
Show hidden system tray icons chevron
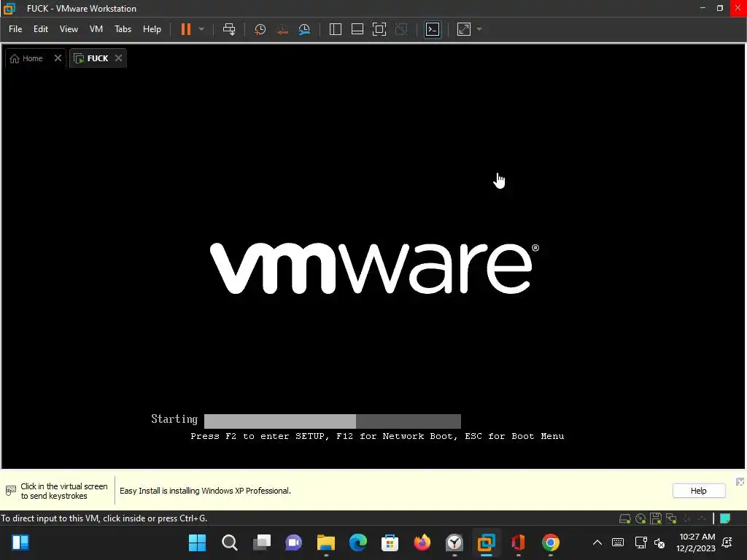click(597, 542)
